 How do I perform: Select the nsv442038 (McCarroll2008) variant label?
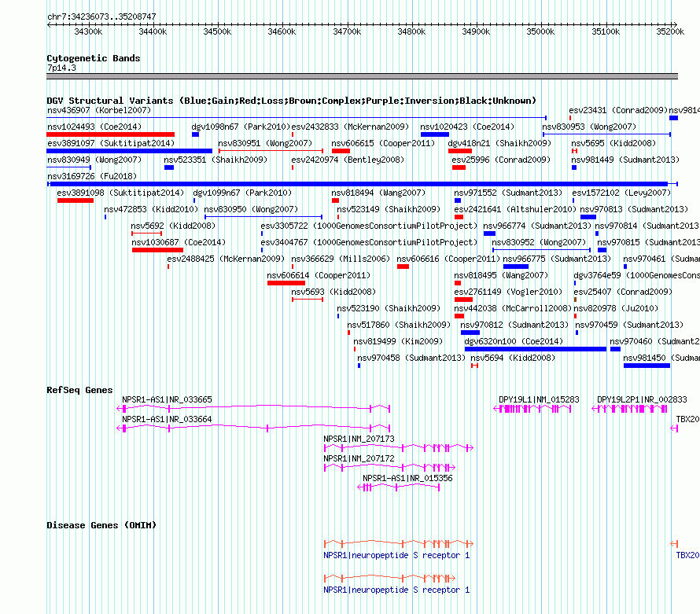(x=513, y=308)
